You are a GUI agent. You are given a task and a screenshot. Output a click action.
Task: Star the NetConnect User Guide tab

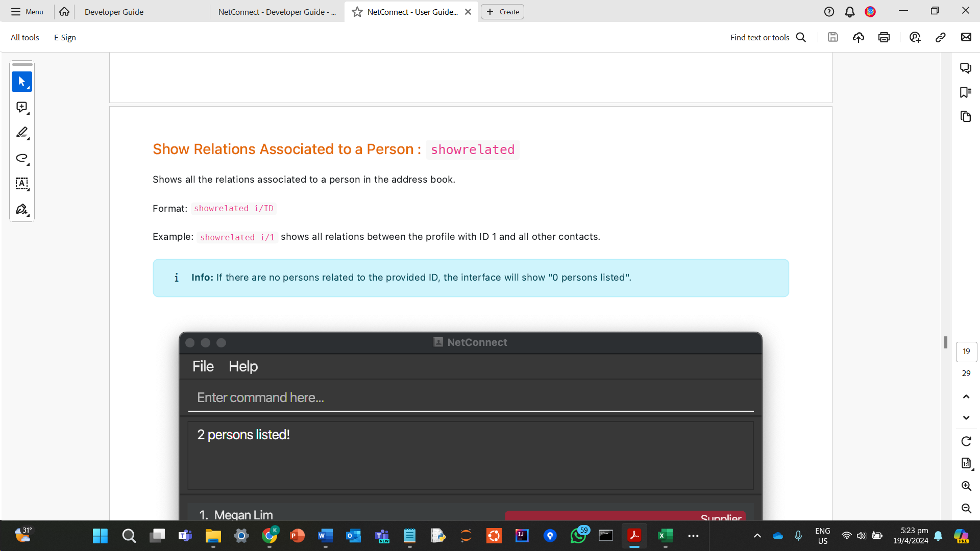[x=357, y=12]
